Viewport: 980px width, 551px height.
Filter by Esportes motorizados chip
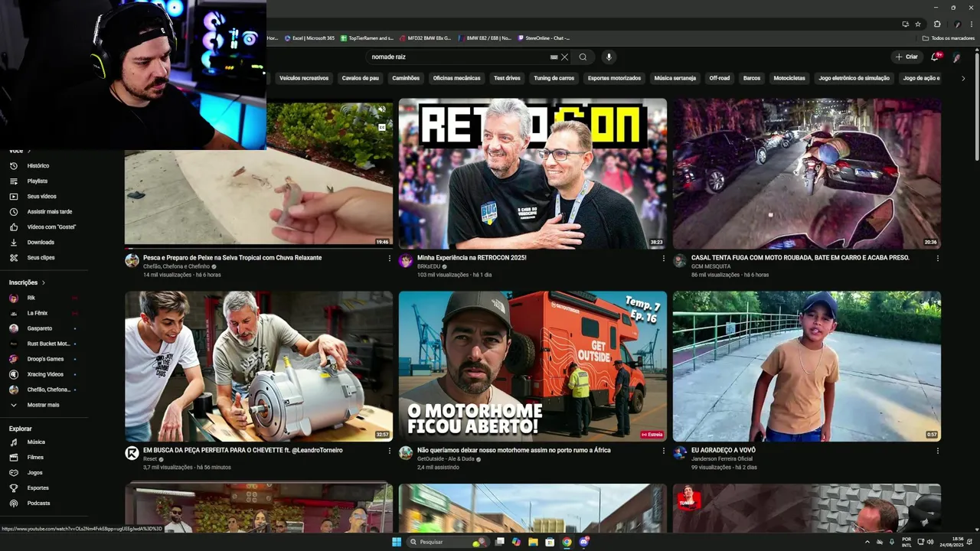(x=614, y=78)
